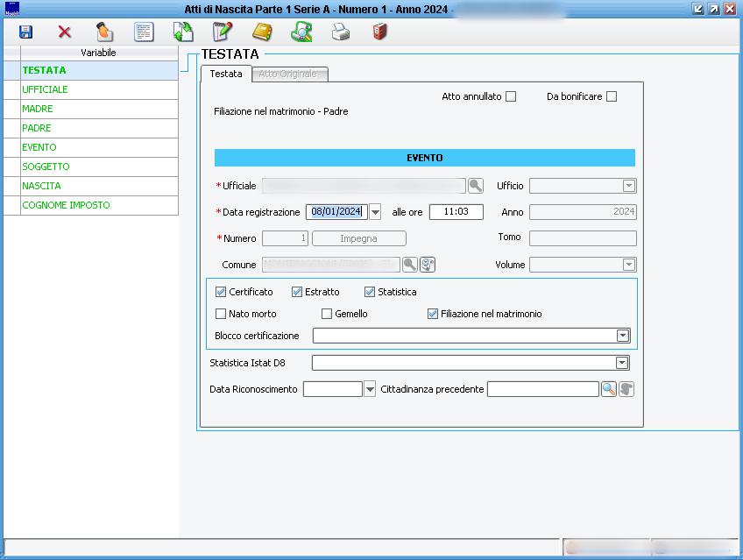The width and height of the screenshot is (743, 560).
Task: Click the printer icon
Action: [341, 32]
